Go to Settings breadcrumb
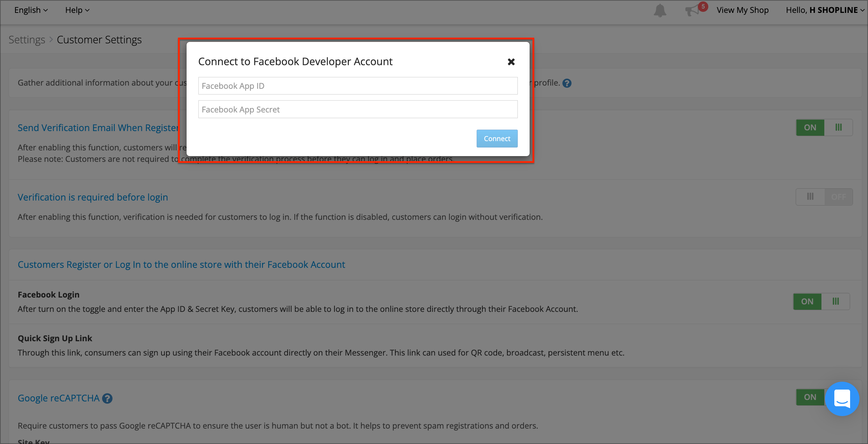The image size is (868, 444). [27, 40]
